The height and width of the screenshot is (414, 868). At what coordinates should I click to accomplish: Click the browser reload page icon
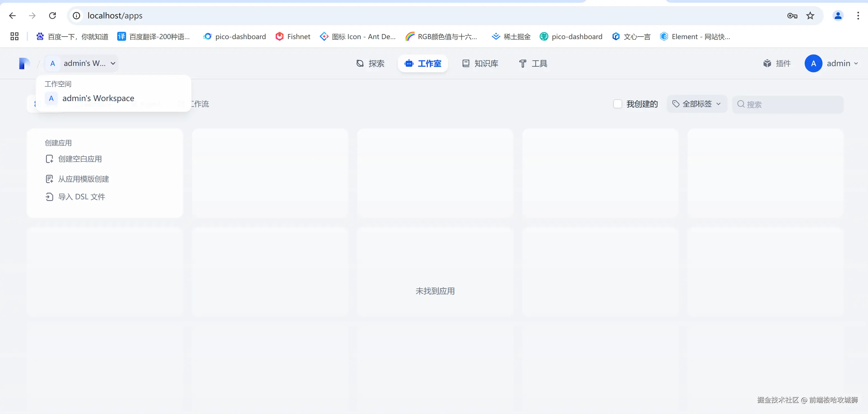(52, 16)
